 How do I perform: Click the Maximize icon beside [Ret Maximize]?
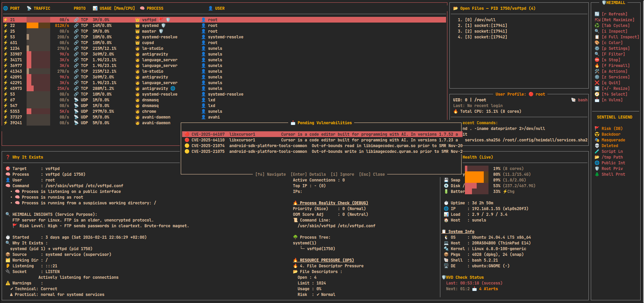tap(597, 20)
